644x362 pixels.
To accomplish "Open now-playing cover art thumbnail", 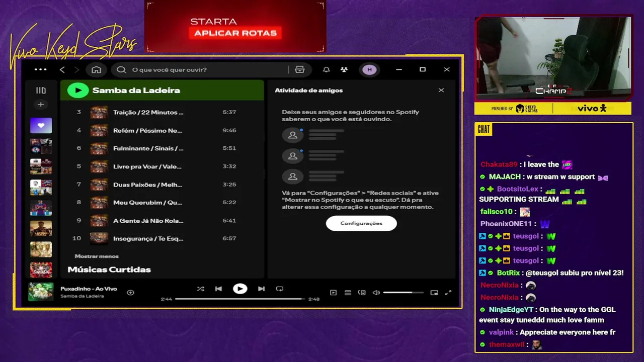I will point(41,292).
